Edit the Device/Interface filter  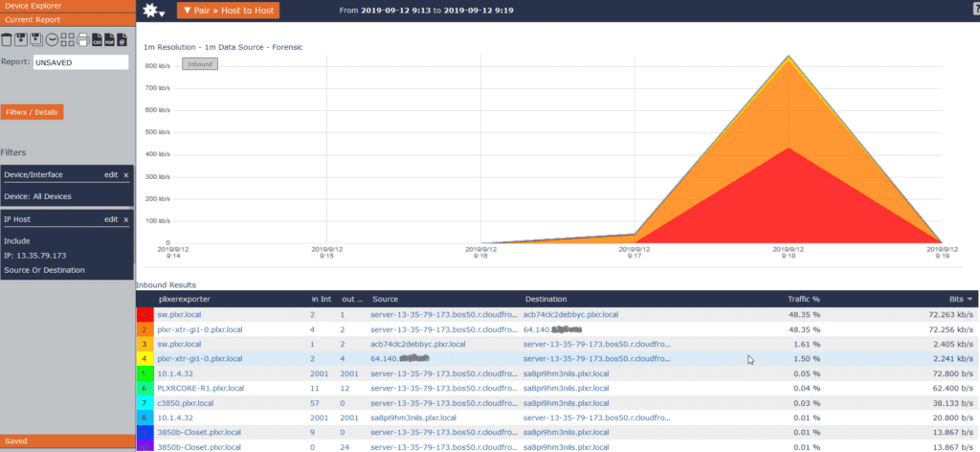point(111,175)
